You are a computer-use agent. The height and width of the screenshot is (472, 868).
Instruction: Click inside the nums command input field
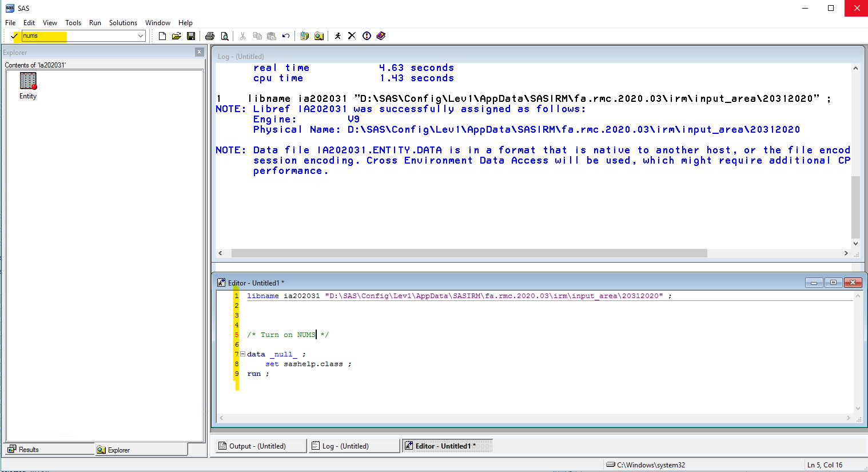pos(80,36)
